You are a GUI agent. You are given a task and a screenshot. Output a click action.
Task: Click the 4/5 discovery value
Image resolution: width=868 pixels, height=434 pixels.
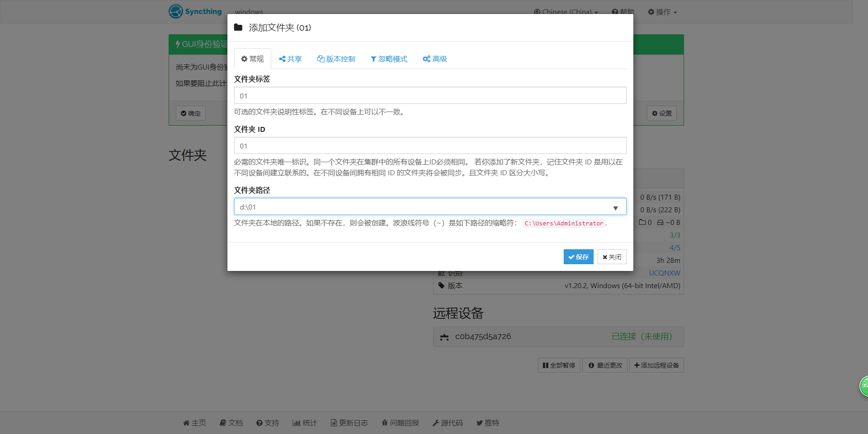coord(675,247)
